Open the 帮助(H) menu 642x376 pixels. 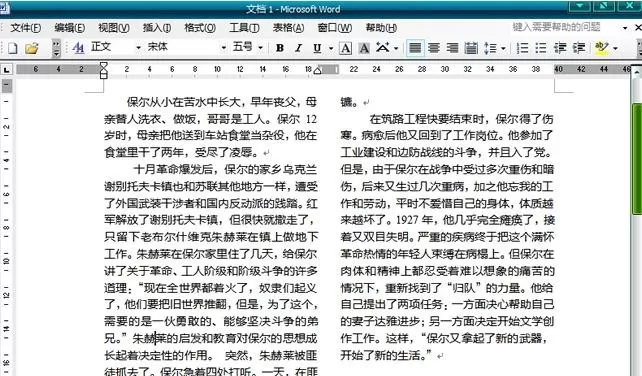point(381,27)
